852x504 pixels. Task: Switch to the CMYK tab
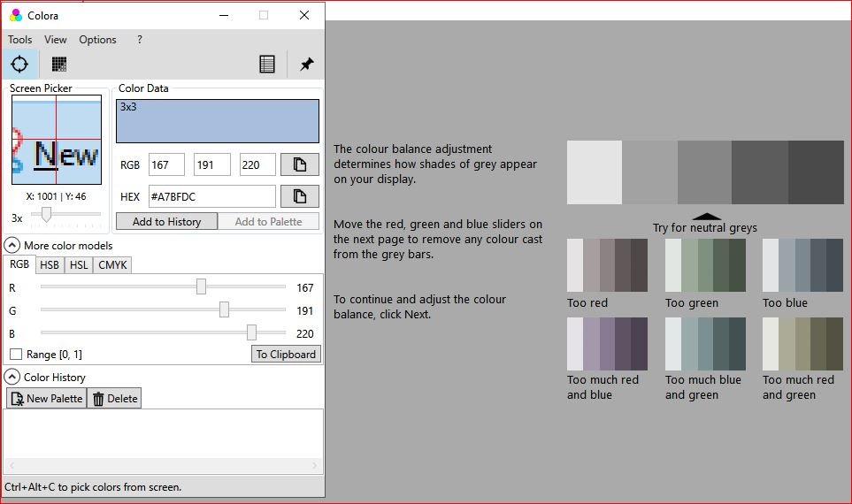point(112,265)
